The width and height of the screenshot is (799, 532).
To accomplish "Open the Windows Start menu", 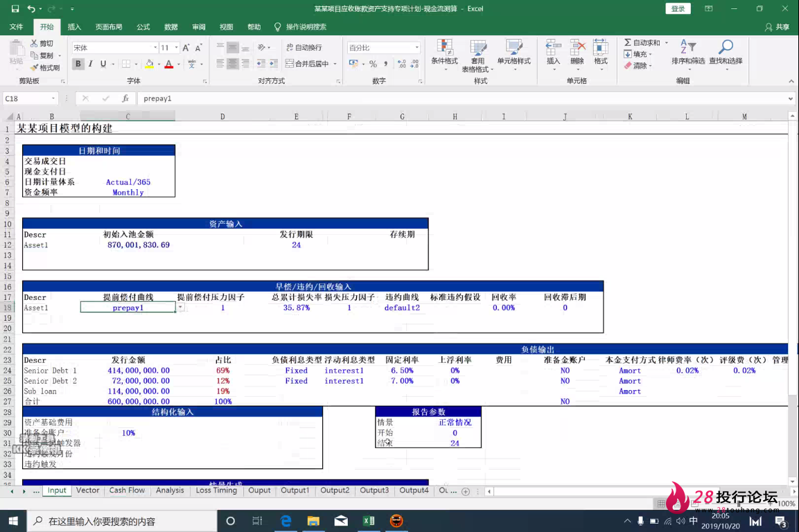I will [x=13, y=521].
